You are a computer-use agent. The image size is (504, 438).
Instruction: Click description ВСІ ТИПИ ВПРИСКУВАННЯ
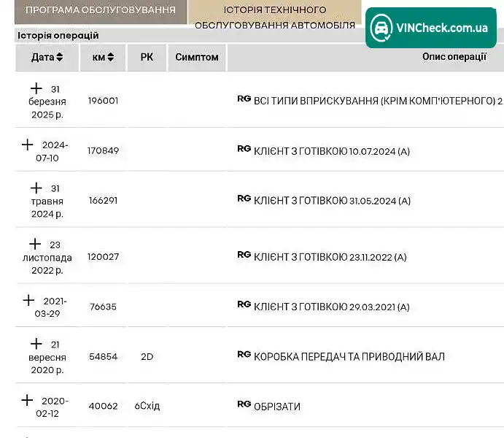click(x=379, y=101)
